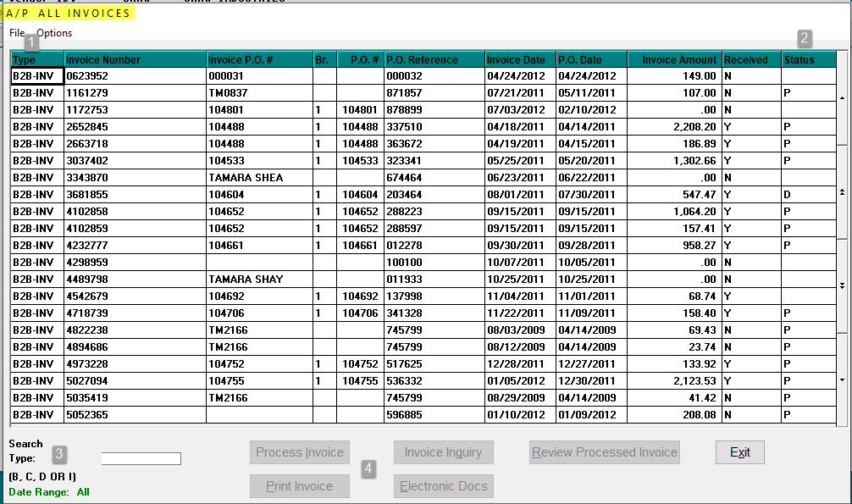Viewport: 852px width, 504px height.
Task: Open the File menu
Action: pyautogui.click(x=17, y=33)
